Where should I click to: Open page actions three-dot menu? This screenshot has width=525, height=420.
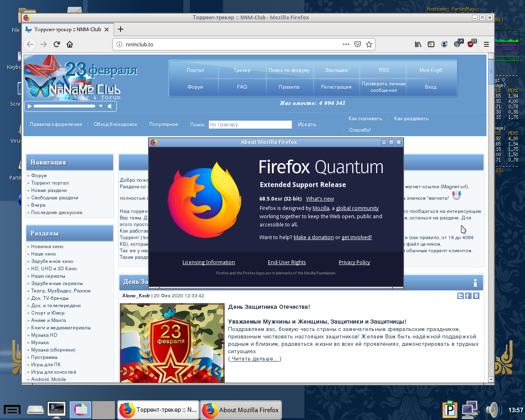pos(346,44)
